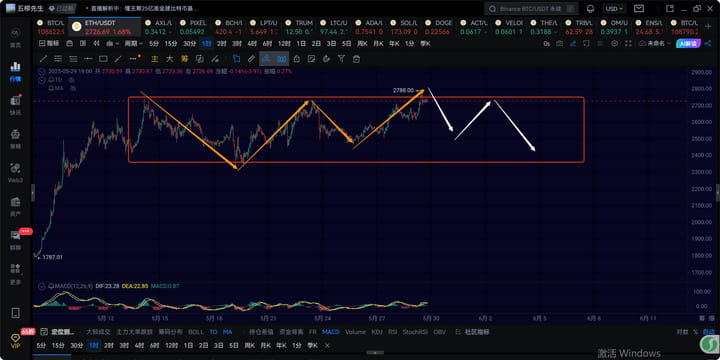Viewport: 720px width, 360px height.
Task: Click the Binance BTC/USDT search field
Action: coord(531,9)
